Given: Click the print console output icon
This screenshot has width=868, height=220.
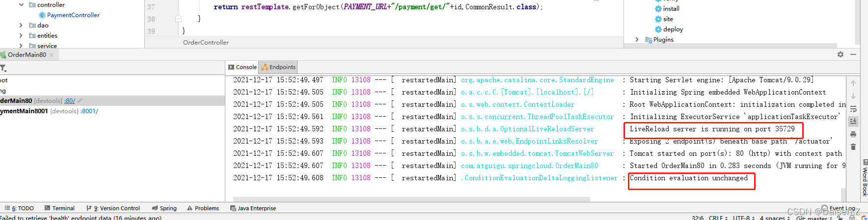Looking at the screenshot, I should coord(853,134).
